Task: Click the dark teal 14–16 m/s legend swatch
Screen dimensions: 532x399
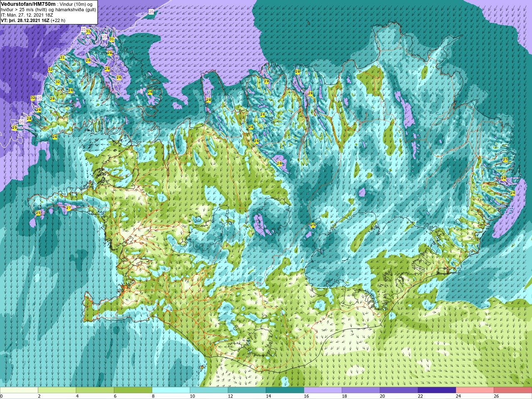Action: click(285, 390)
